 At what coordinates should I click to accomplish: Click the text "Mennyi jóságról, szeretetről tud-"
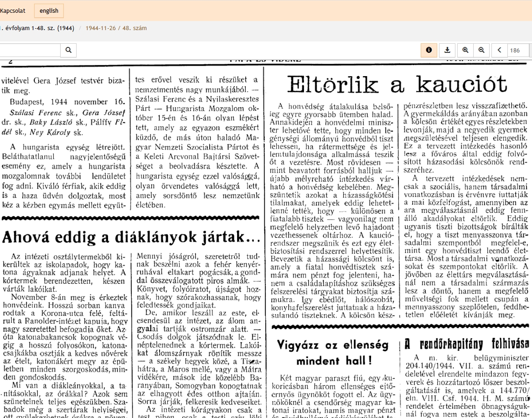199,257
